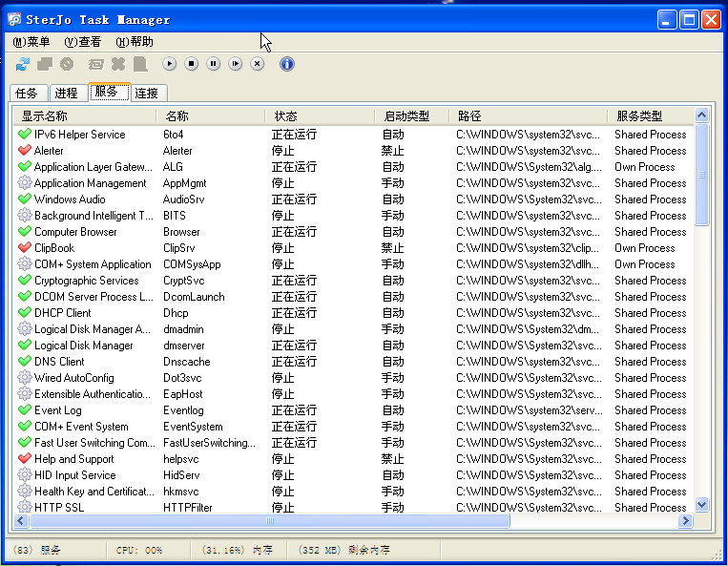Click the (352 MB) 剩余内存 status entry
This screenshot has width=728, height=566.
tap(344, 550)
